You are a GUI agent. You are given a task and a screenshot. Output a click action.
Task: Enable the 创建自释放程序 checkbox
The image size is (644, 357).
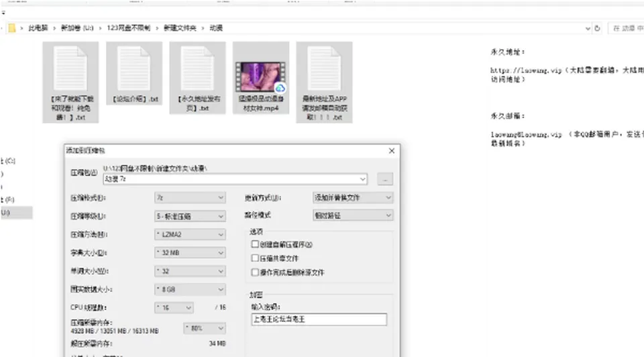point(255,244)
